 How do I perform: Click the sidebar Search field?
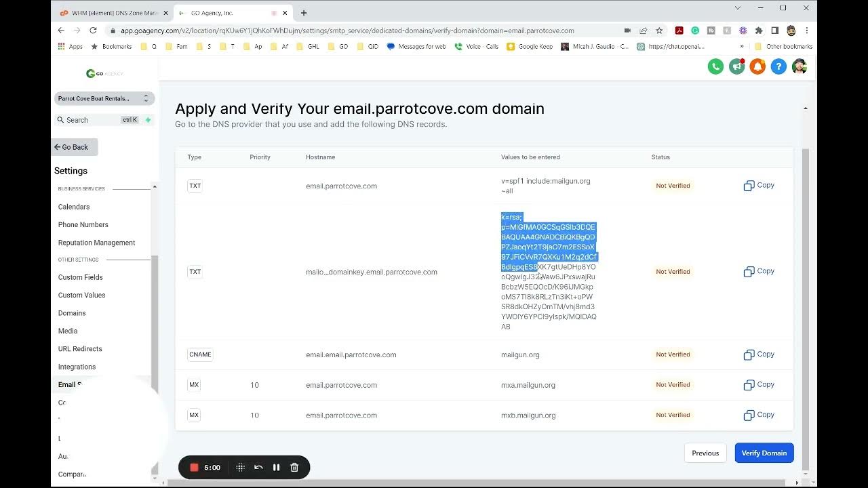click(104, 120)
